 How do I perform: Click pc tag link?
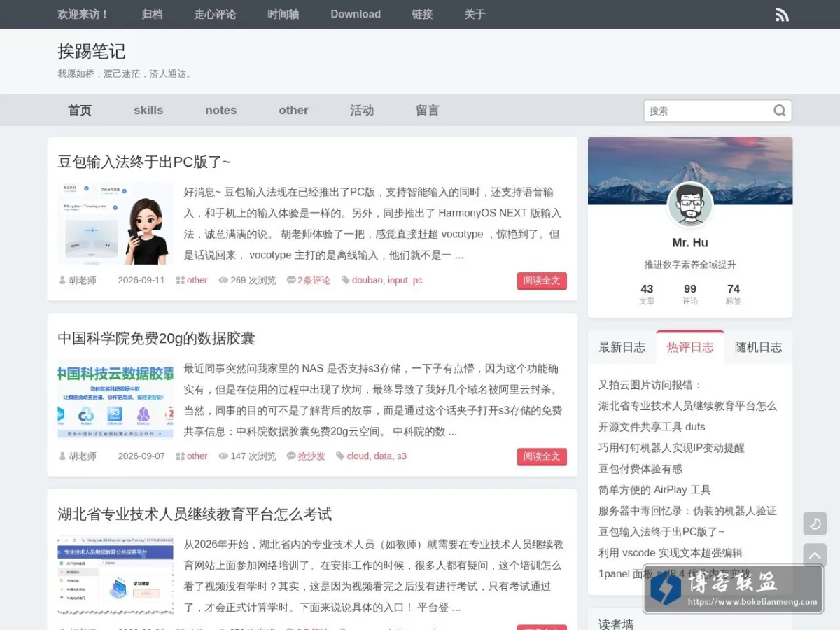(417, 281)
